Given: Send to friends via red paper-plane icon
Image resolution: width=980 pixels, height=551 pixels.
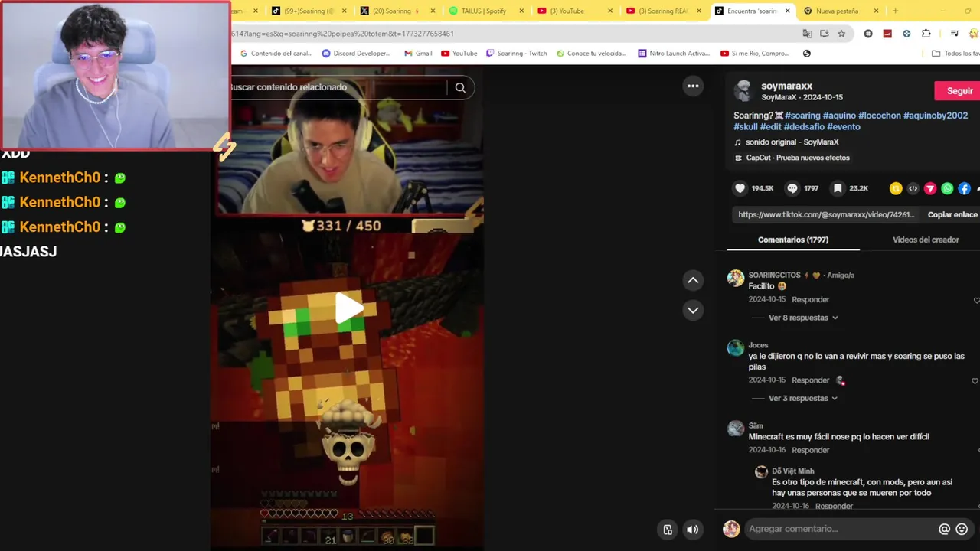Looking at the screenshot, I should 930,188.
